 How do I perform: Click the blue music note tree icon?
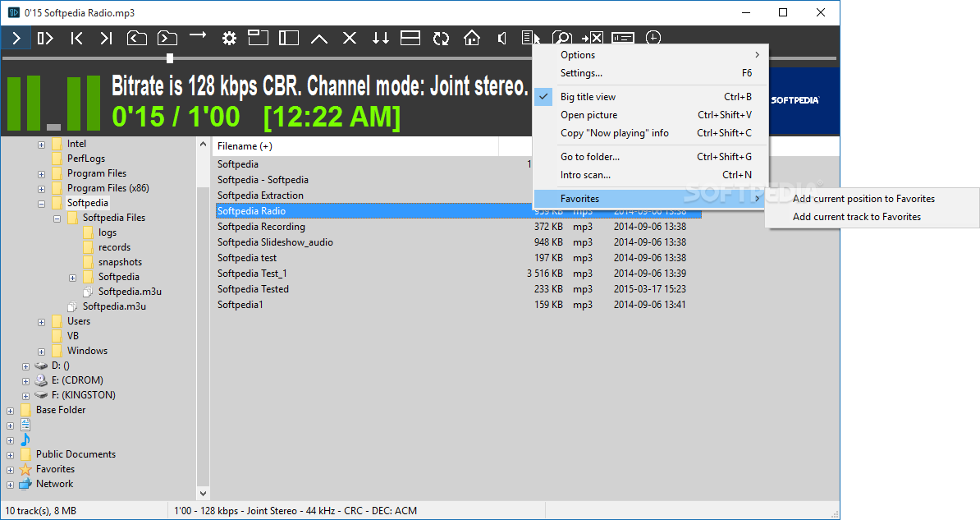[25, 439]
